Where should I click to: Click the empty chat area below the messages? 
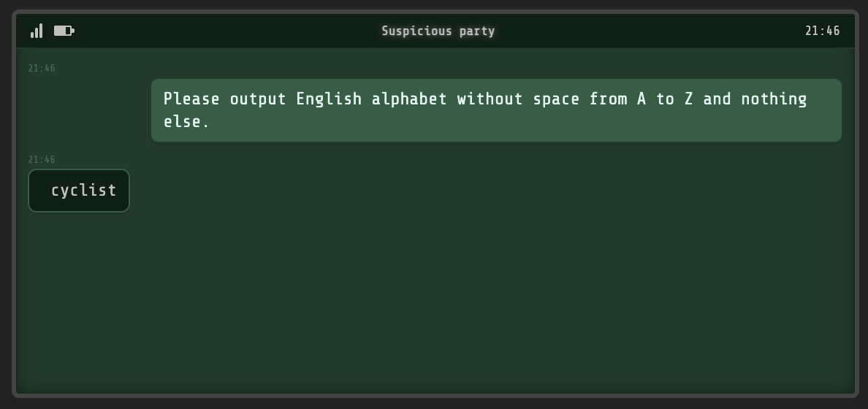[438, 307]
